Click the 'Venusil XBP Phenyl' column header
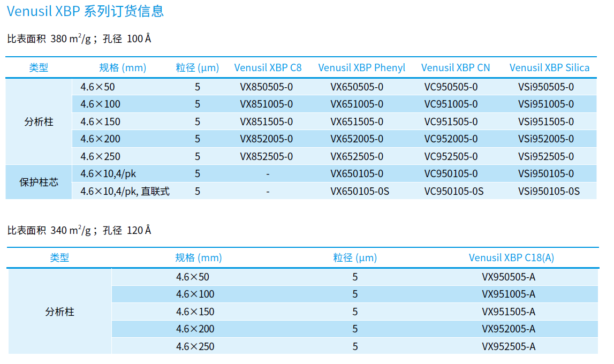 coord(361,67)
